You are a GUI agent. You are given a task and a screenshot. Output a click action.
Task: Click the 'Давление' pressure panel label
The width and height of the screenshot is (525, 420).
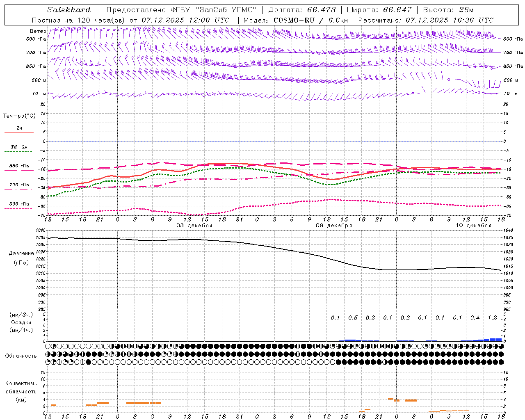pos(21,253)
